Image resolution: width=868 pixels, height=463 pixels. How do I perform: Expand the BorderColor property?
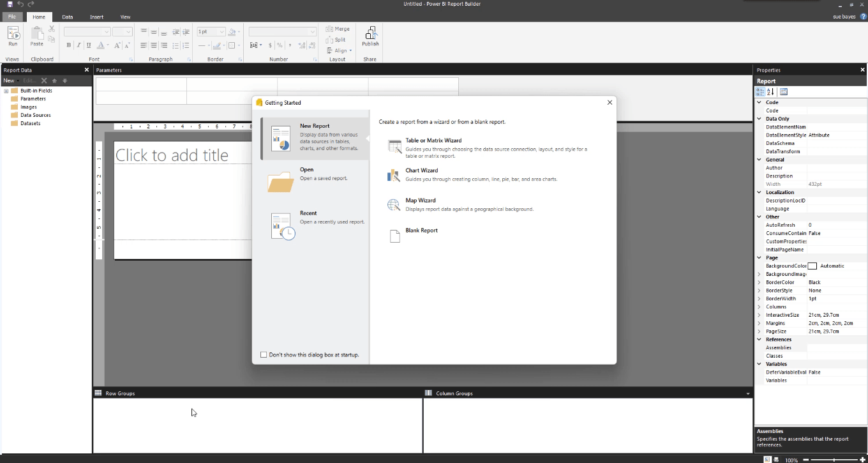(x=759, y=282)
